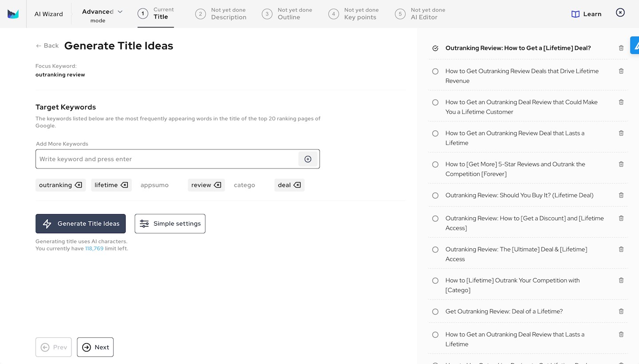The width and height of the screenshot is (639, 364).
Task: Remove the 'outranking' keyword tag
Action: (x=79, y=185)
